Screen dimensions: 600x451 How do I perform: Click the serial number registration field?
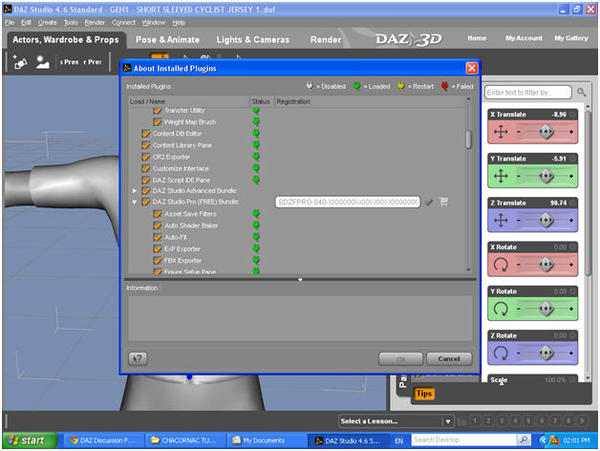(x=347, y=202)
